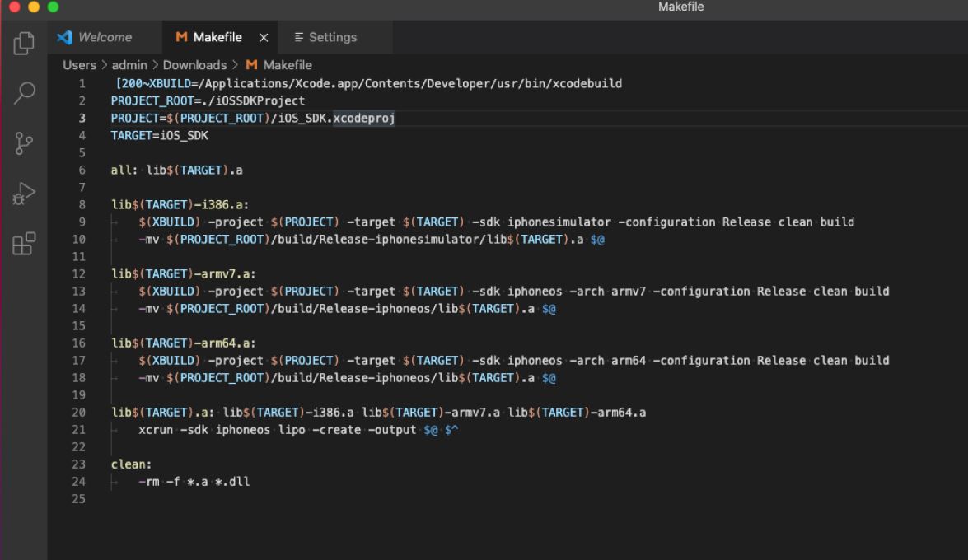968x560 pixels.
Task: Click the '-rm -f *.a *.dll' line
Action: (194, 481)
